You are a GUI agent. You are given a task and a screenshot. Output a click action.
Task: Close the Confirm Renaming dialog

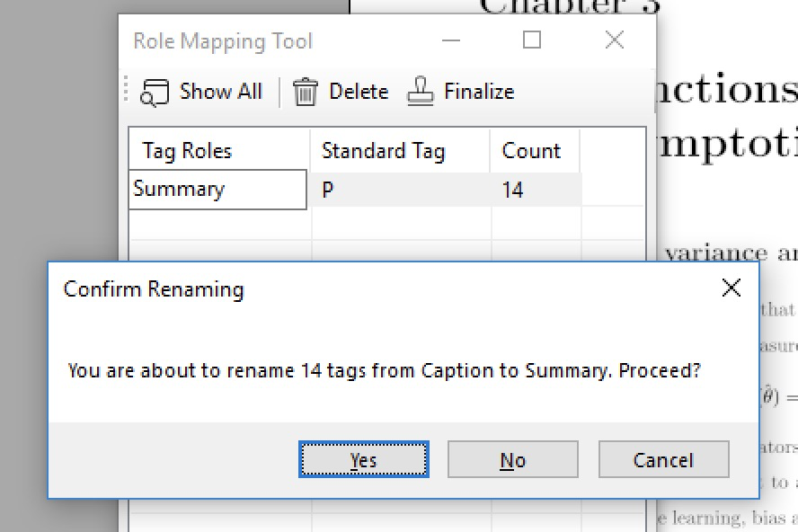[731, 288]
